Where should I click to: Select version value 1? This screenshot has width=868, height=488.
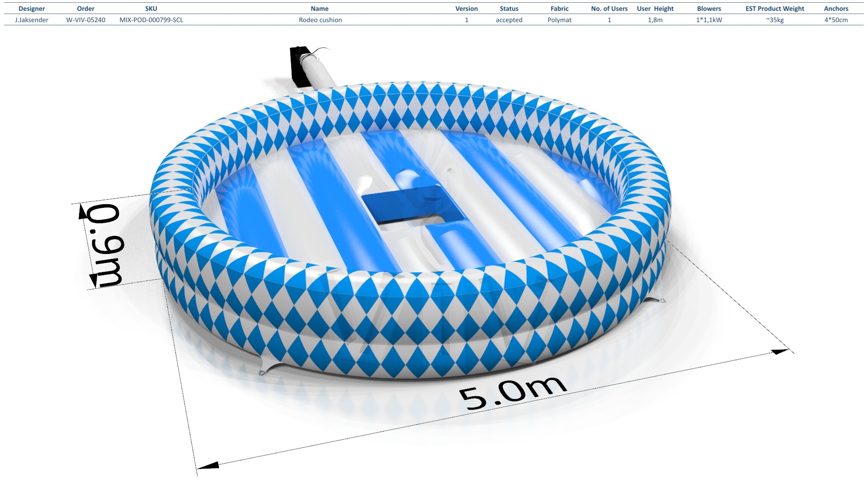tap(467, 20)
